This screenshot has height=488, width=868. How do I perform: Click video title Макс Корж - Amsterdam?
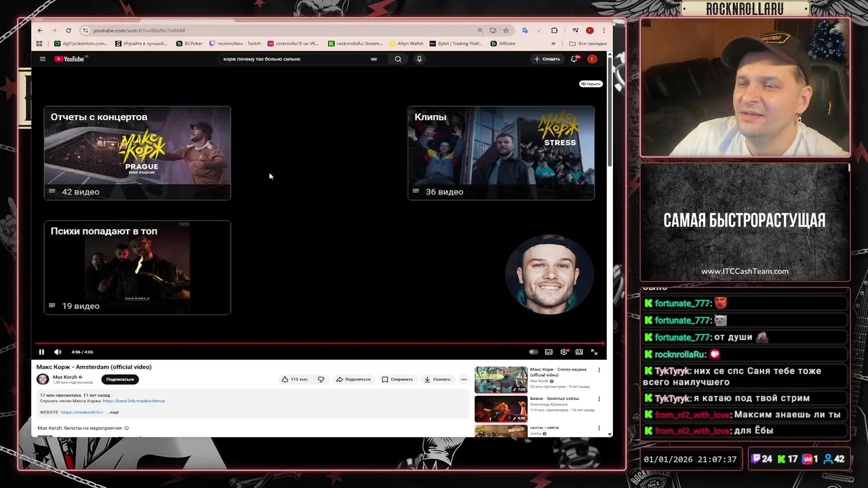point(94,367)
